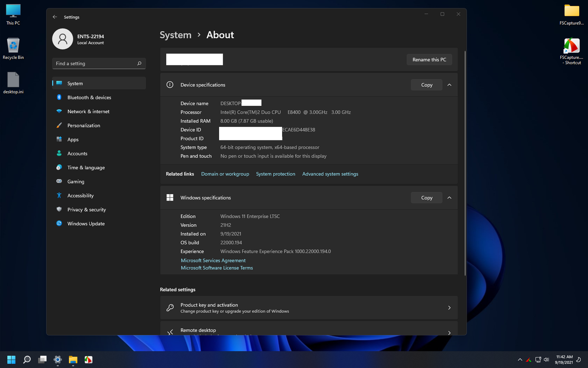This screenshot has height=368, width=588.
Task: Click the FSCapture system tray icon
Action: pyautogui.click(x=529, y=360)
